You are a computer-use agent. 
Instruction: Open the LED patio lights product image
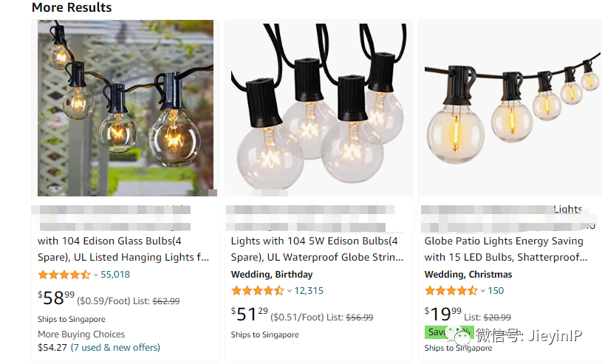point(512,108)
